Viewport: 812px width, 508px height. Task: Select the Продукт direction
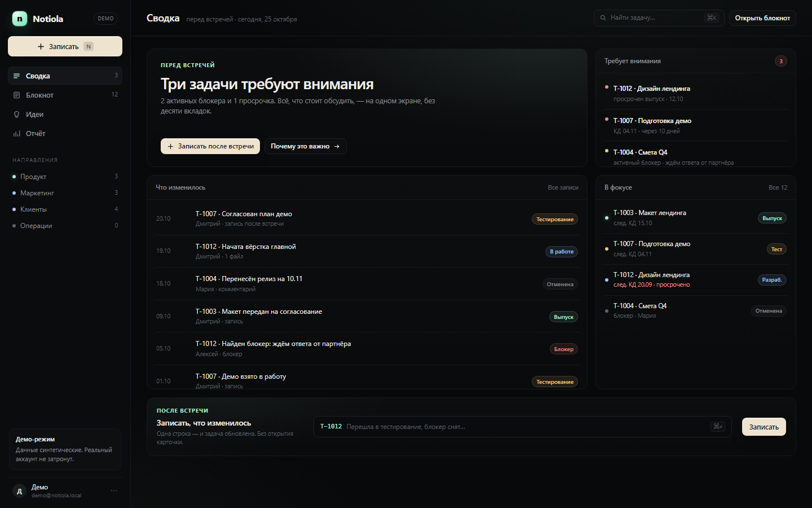pos(65,177)
